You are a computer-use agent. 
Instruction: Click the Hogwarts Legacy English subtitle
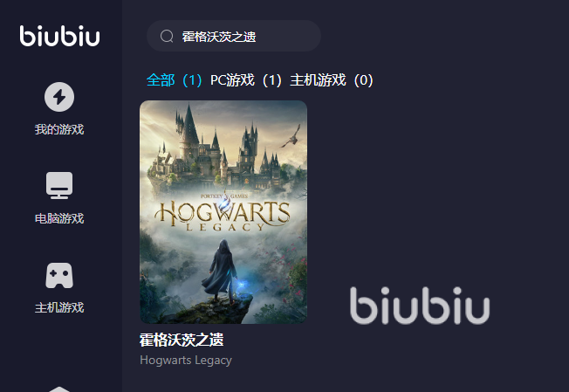pyautogui.click(x=186, y=360)
